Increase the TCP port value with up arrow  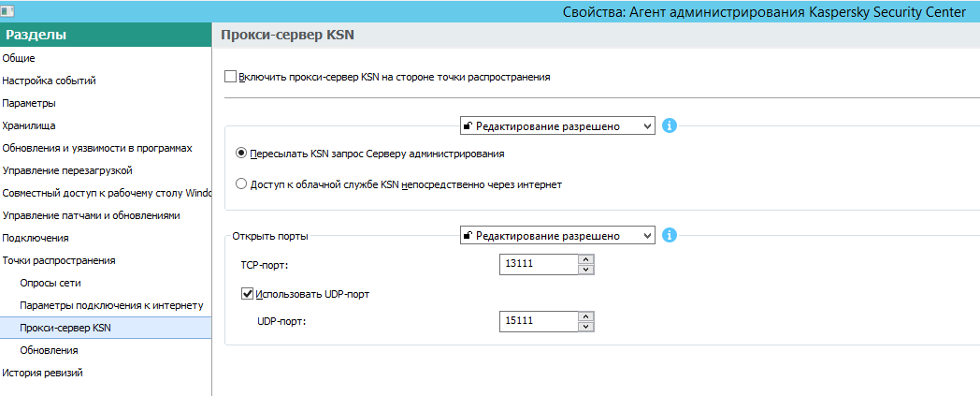pos(586,260)
